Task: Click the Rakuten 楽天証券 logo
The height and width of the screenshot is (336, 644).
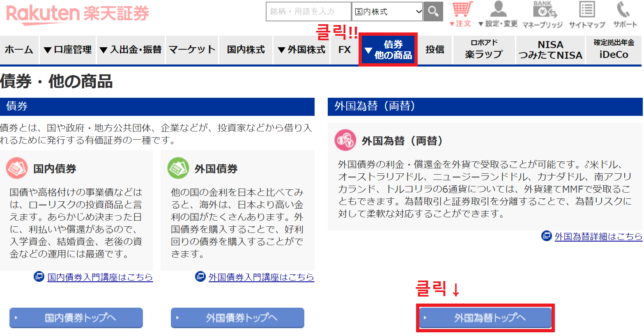Action: [x=77, y=14]
